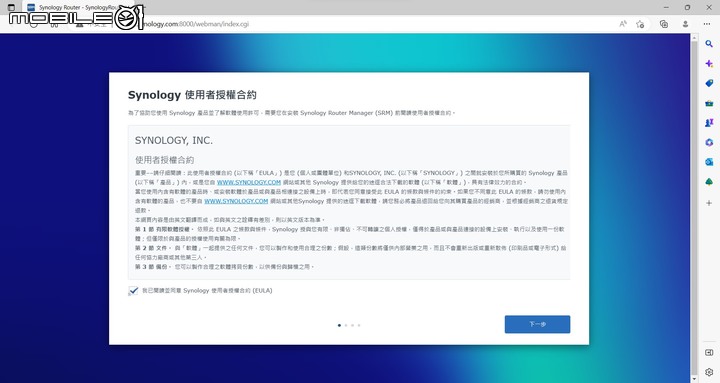
Task: Open the Tools briefcase icon in sidebar
Action: point(709,103)
